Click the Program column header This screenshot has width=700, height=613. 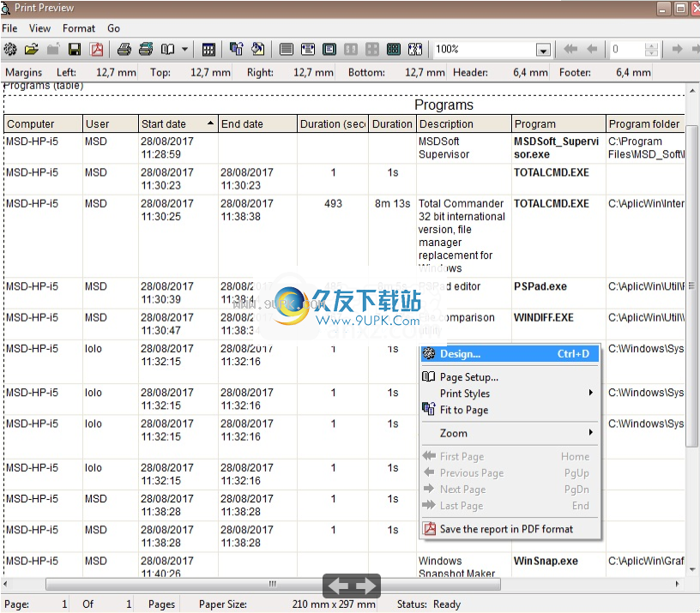(x=558, y=124)
